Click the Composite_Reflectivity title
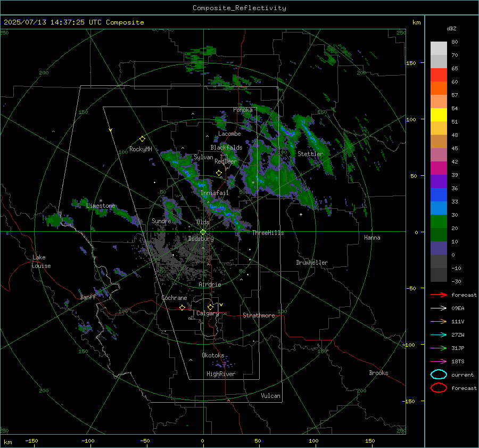479x448 pixels. tap(240, 8)
